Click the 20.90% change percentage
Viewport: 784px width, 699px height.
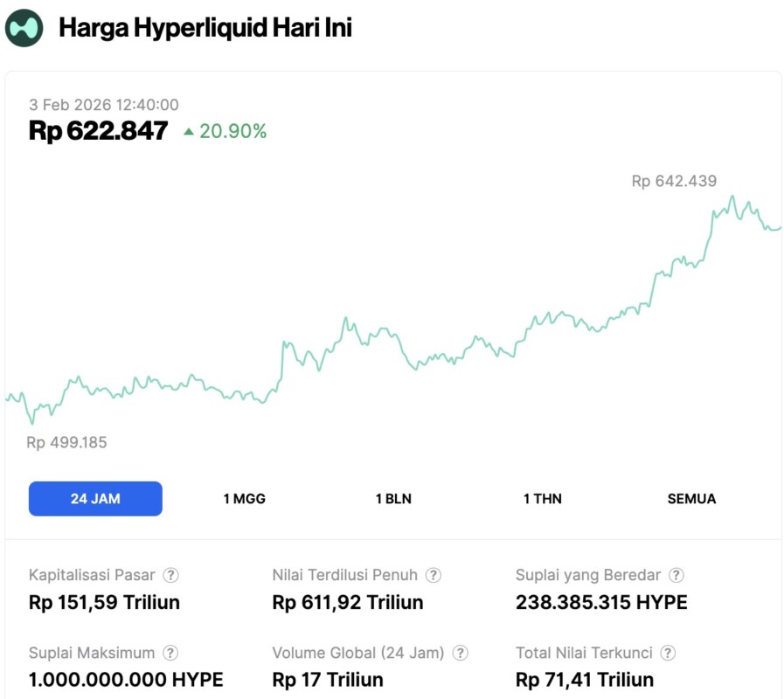point(232,132)
